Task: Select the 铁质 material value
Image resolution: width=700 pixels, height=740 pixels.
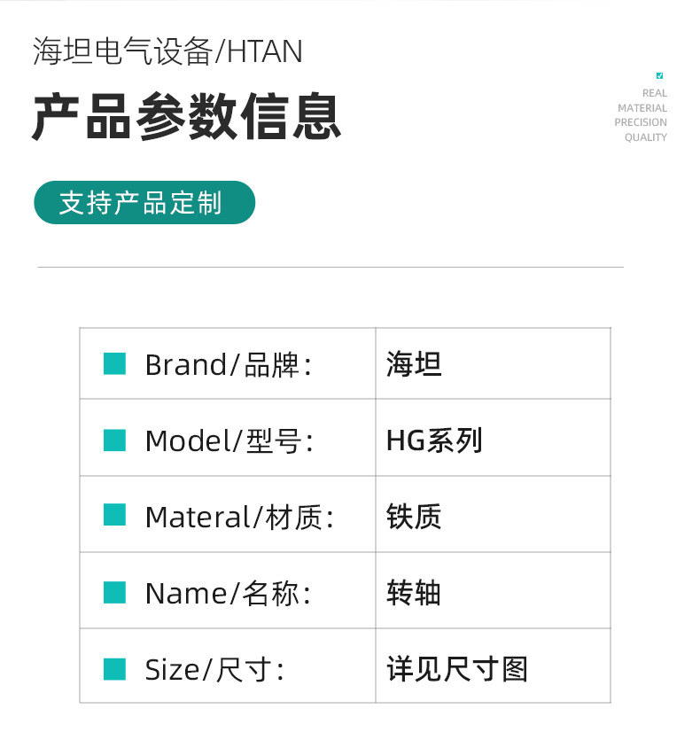Action: tap(414, 517)
